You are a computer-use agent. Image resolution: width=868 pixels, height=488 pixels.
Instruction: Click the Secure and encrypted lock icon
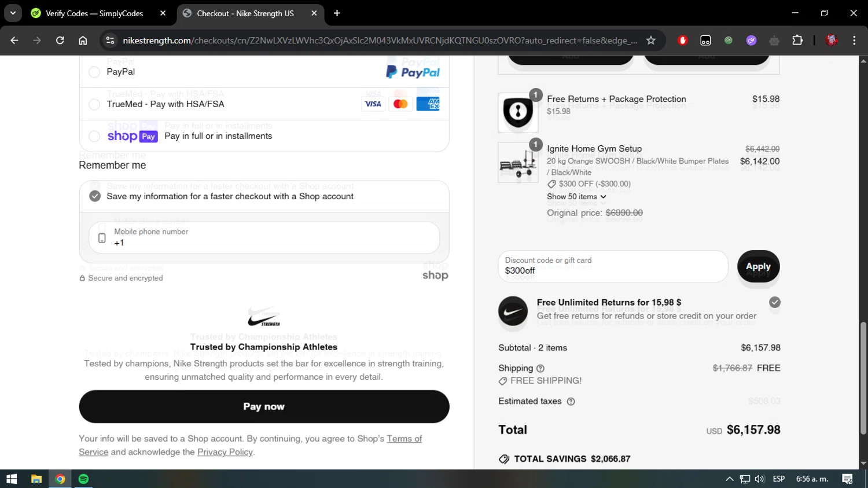82,278
